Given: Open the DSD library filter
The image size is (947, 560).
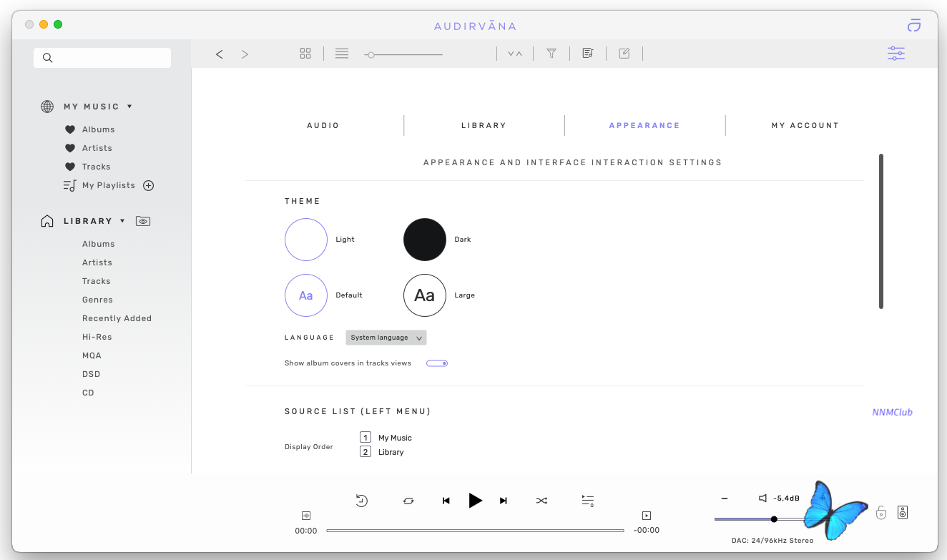Looking at the screenshot, I should coord(91,374).
